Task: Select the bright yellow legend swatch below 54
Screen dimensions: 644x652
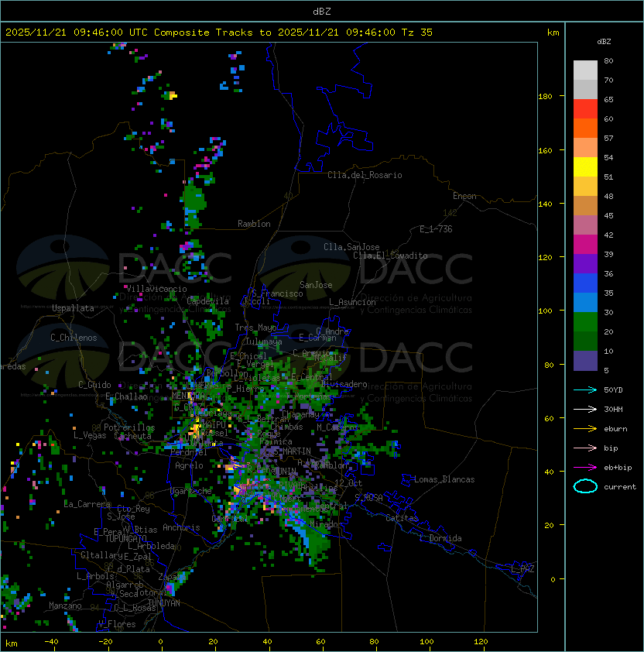Action: click(585, 166)
